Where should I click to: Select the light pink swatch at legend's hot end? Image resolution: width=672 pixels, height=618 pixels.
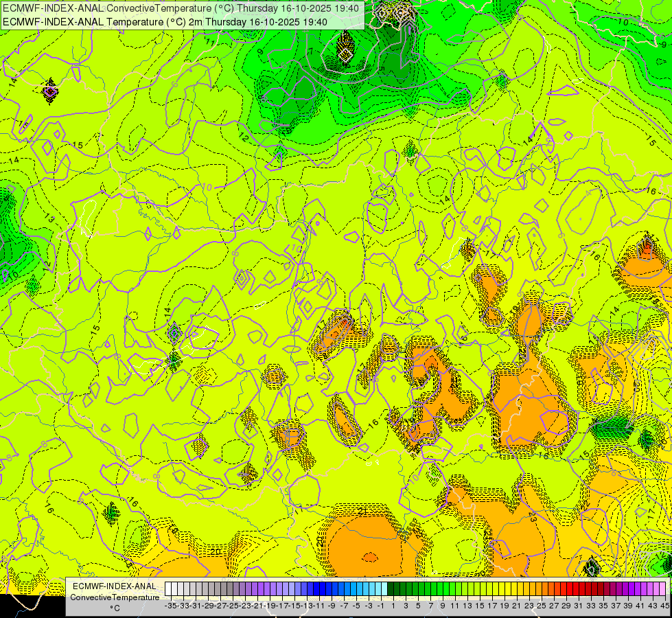pos(662,588)
